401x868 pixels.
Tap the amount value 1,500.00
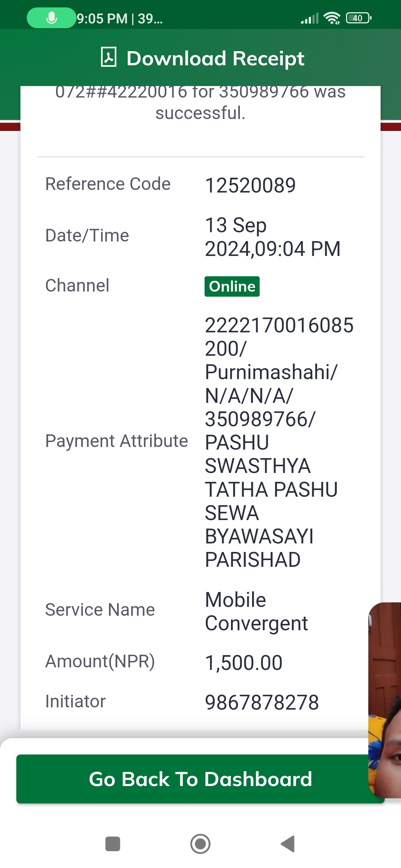click(x=244, y=662)
